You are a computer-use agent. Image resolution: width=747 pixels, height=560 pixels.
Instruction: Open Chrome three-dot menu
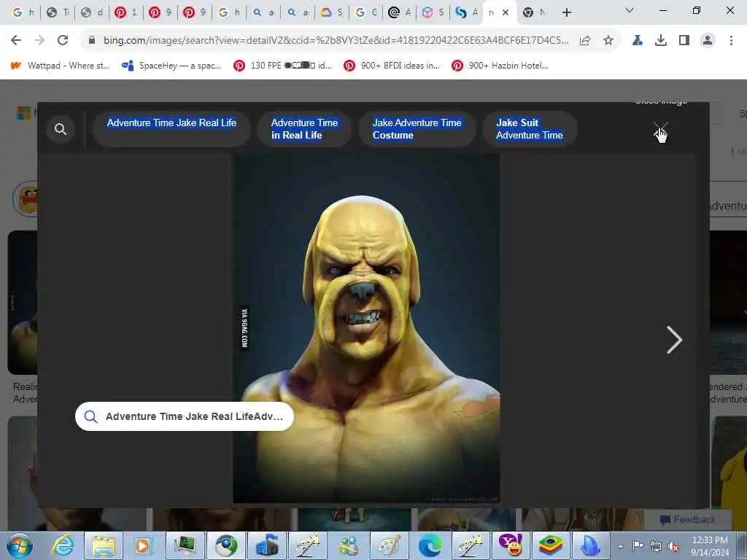tap(731, 41)
